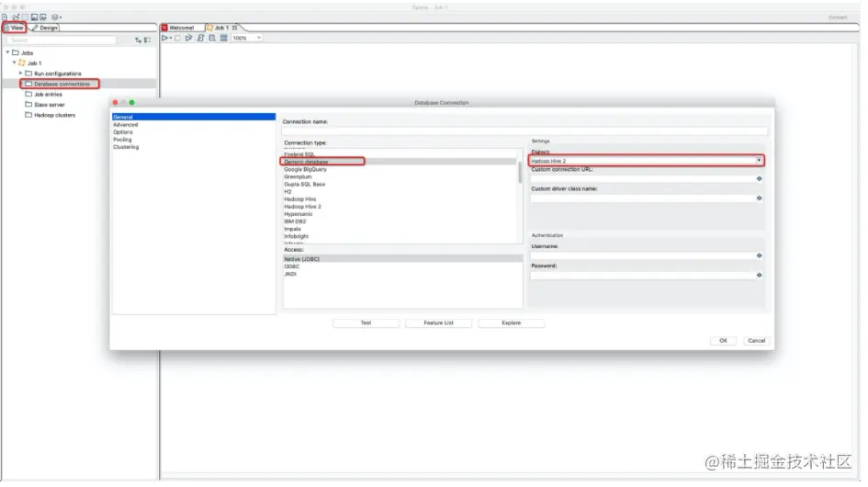Choose H2 connection type
This screenshot has width=868, height=487.
pyautogui.click(x=287, y=192)
